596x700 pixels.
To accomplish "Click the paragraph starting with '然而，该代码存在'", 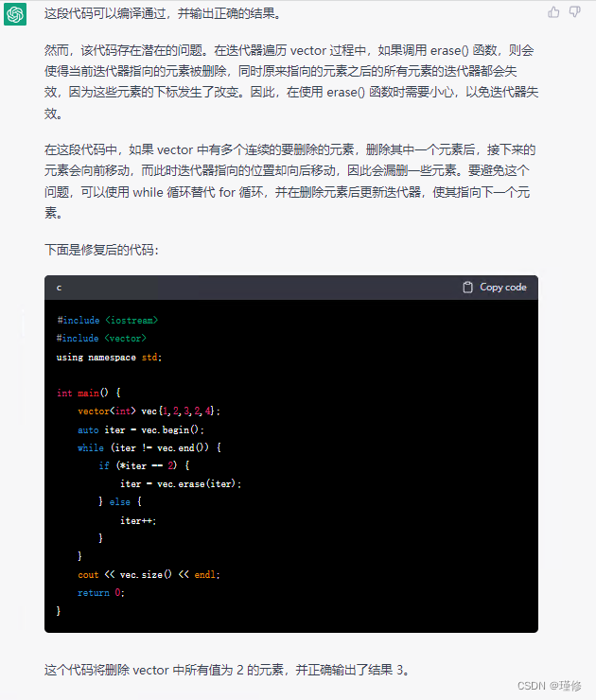I will tap(291, 81).
